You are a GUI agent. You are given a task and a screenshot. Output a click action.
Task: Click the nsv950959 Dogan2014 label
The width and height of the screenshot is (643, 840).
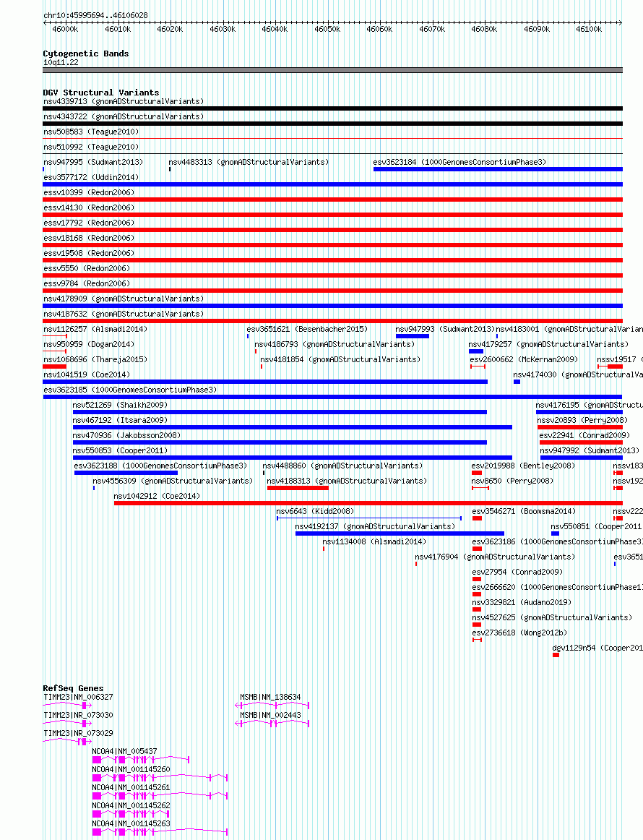tap(89, 344)
